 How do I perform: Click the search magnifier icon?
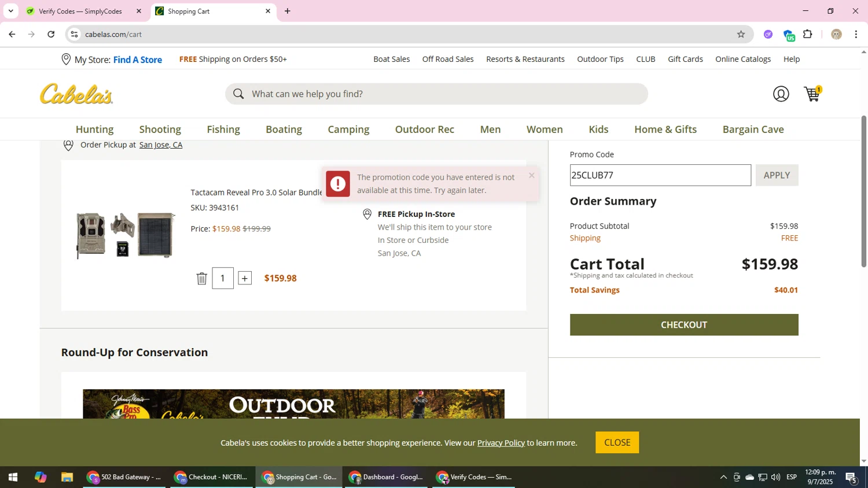238,94
